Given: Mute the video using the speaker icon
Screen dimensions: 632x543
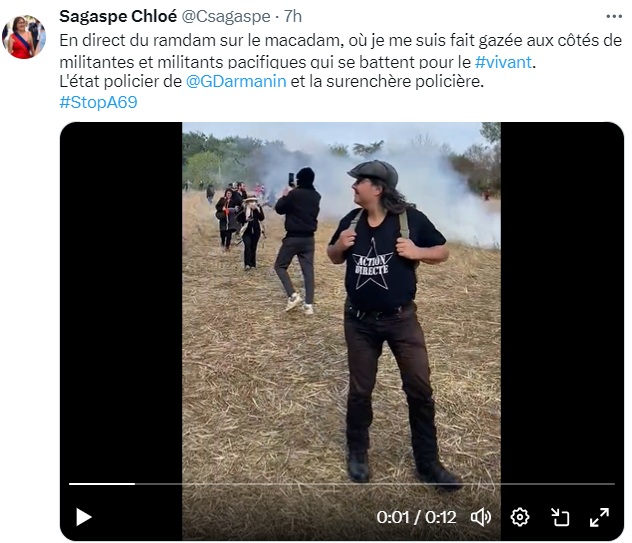Looking at the screenshot, I should [x=481, y=517].
